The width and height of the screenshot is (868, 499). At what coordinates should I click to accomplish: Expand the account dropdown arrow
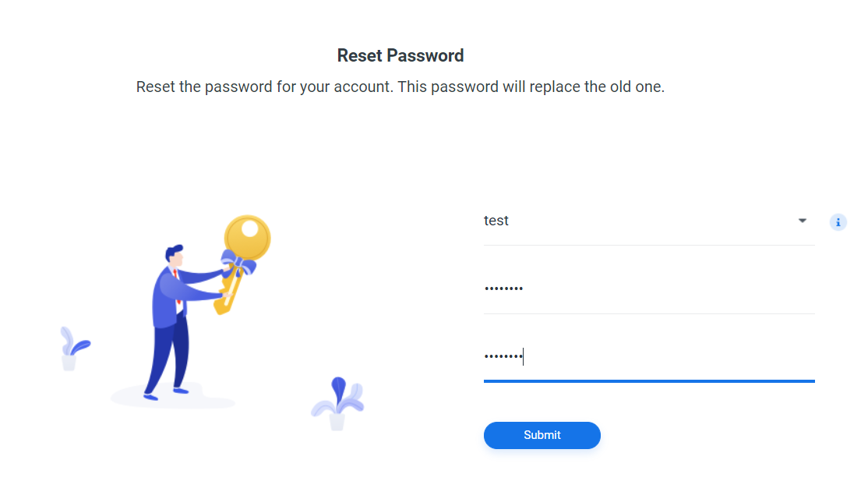pyautogui.click(x=803, y=221)
